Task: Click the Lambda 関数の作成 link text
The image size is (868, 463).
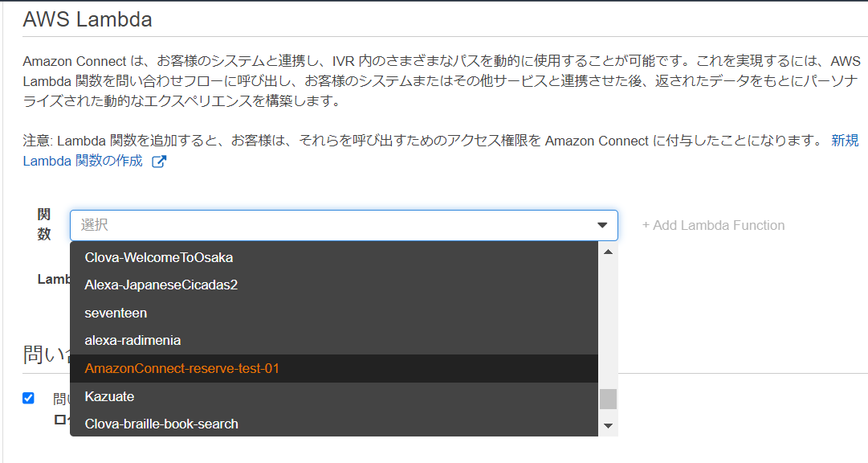Action: click(83, 161)
